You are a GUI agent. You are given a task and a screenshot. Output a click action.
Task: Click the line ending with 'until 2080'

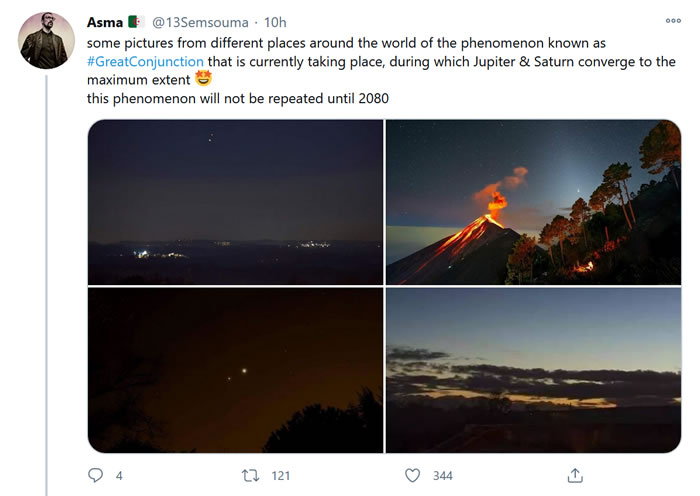coord(238,98)
